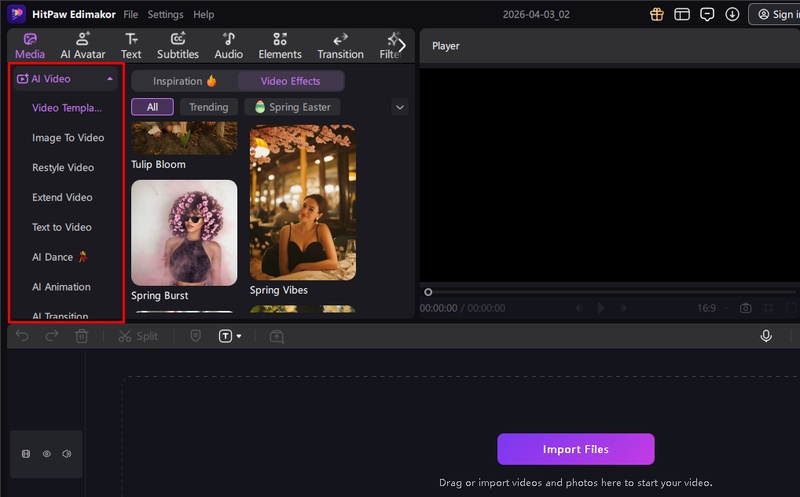Open the Elements panel
Viewport: 800px width, 497px height.
(280, 46)
